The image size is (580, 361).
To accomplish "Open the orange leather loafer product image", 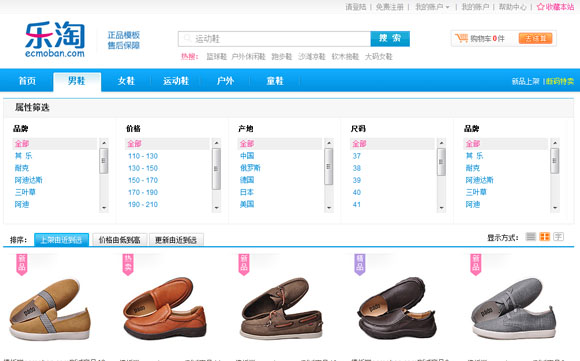I will coord(165,308).
